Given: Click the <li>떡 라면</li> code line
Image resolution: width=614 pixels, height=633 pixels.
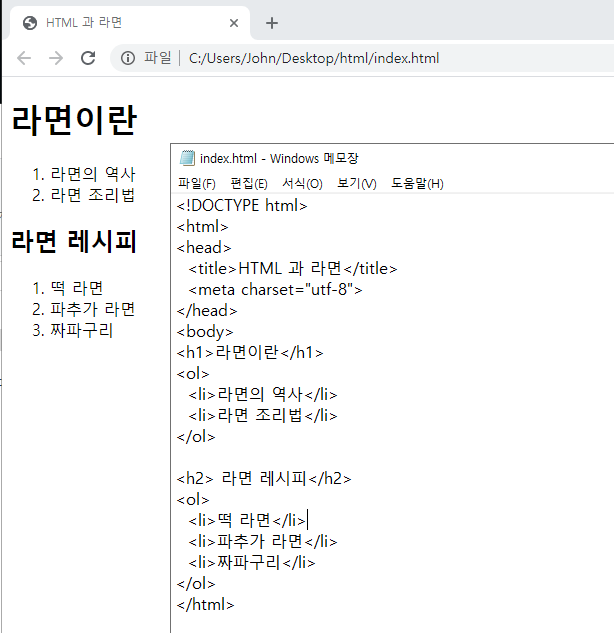Looking at the screenshot, I should point(247,520).
